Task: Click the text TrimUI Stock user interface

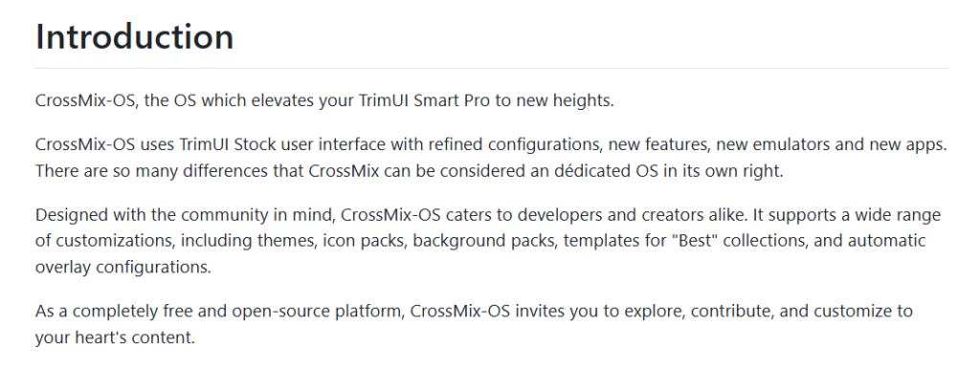Action: pyautogui.click(x=283, y=145)
